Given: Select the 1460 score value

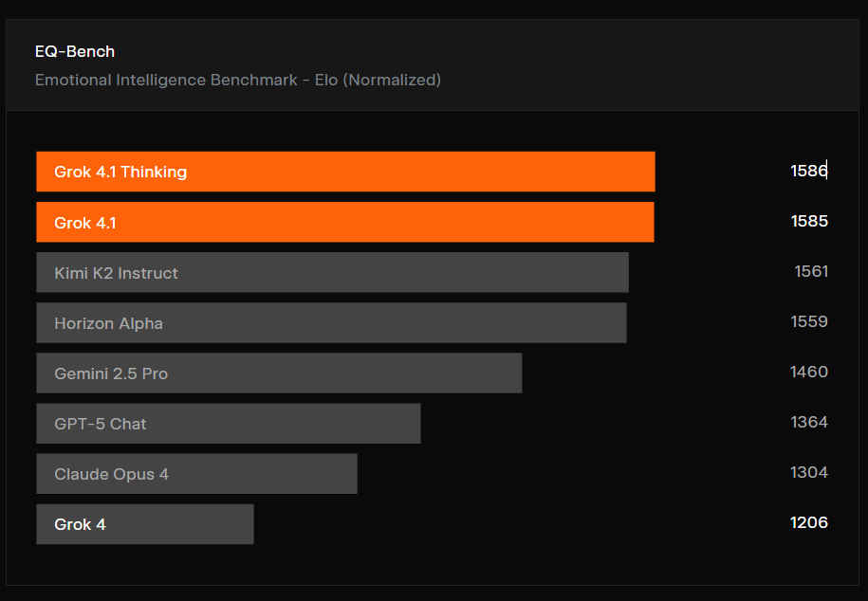Looking at the screenshot, I should coord(808,372).
